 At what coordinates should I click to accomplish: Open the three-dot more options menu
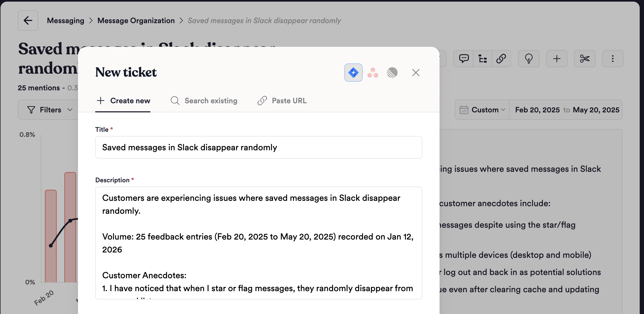613,59
